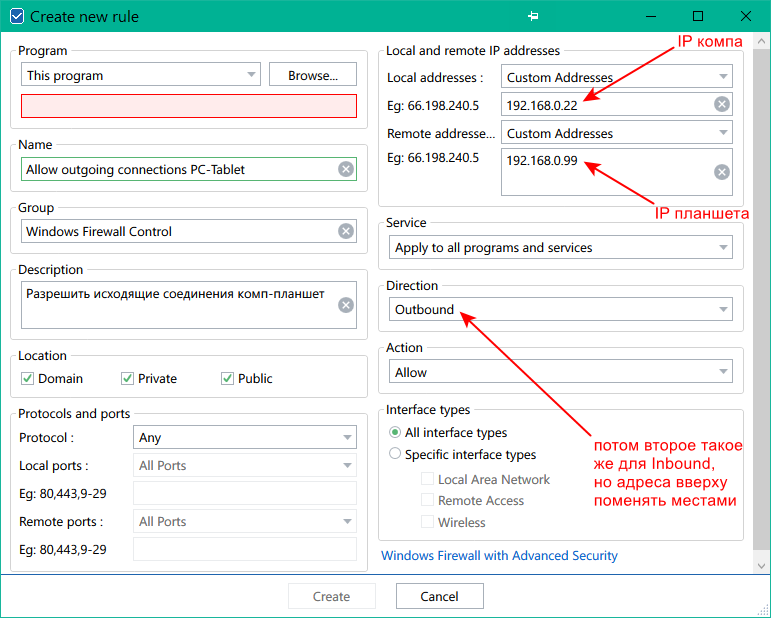Clear the Name field with its X icon

346,169
